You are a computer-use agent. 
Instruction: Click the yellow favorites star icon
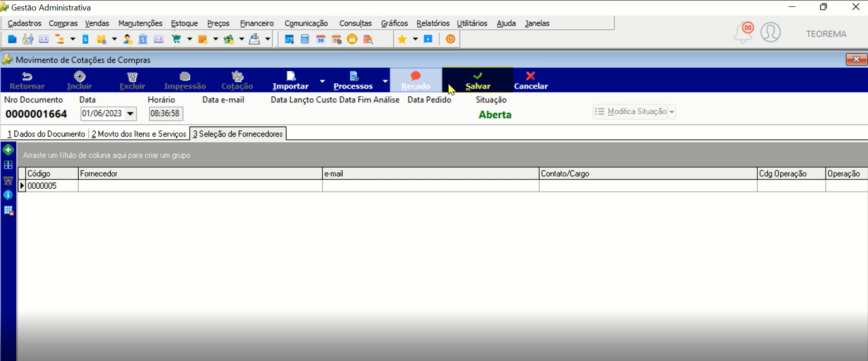402,39
